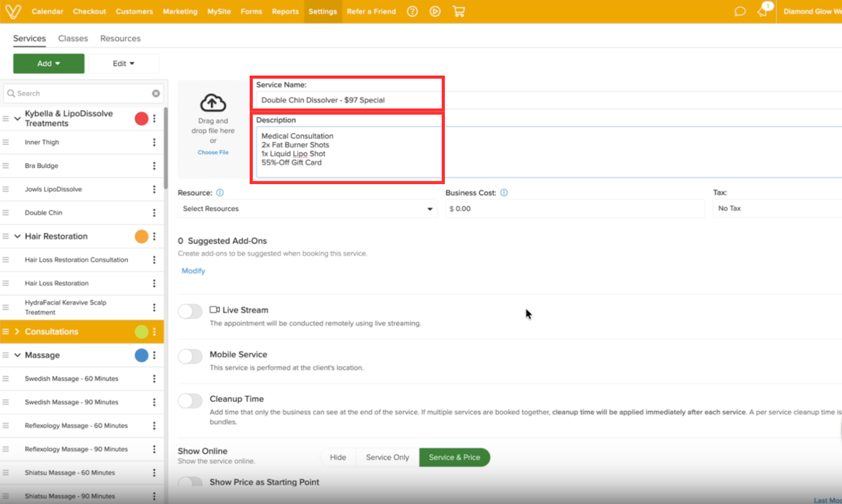The height and width of the screenshot is (504, 842).
Task: Expand the Consultations category
Action: click(x=17, y=332)
